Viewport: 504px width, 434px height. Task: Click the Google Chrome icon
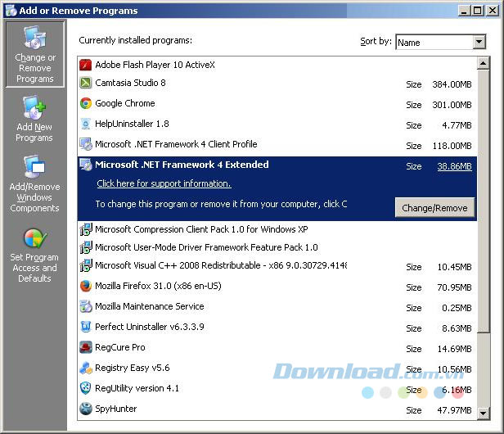click(86, 103)
